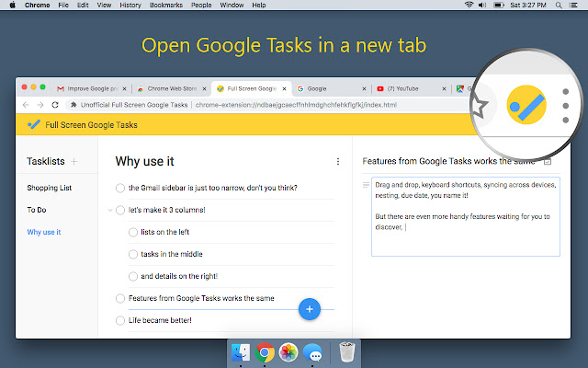
Task: Click the task details drag handle icon
Action: click(366, 184)
